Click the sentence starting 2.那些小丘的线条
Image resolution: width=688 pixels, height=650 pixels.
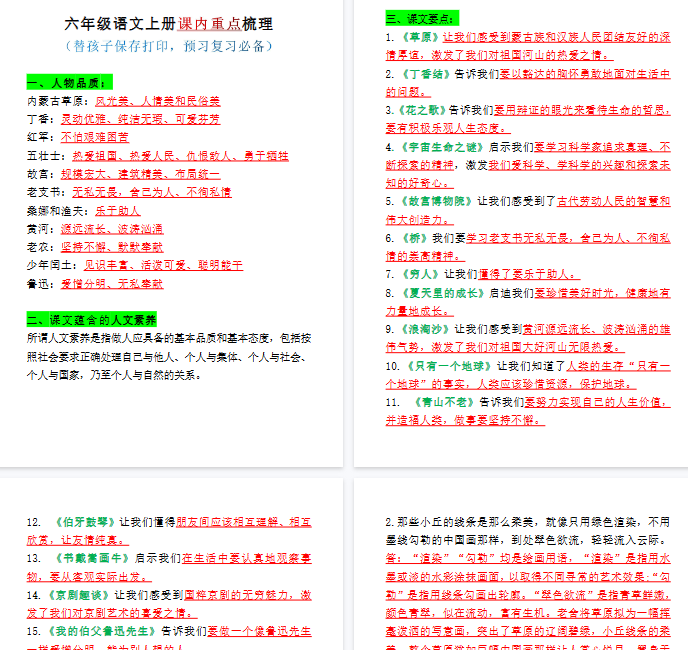click(x=528, y=531)
